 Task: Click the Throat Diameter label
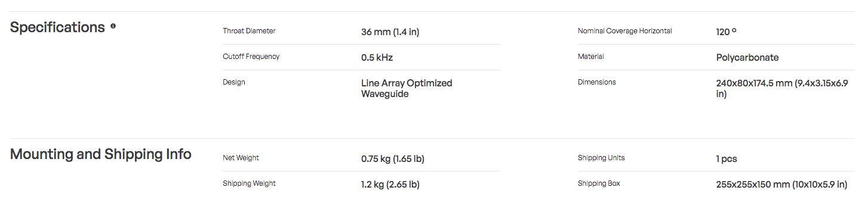click(x=249, y=31)
